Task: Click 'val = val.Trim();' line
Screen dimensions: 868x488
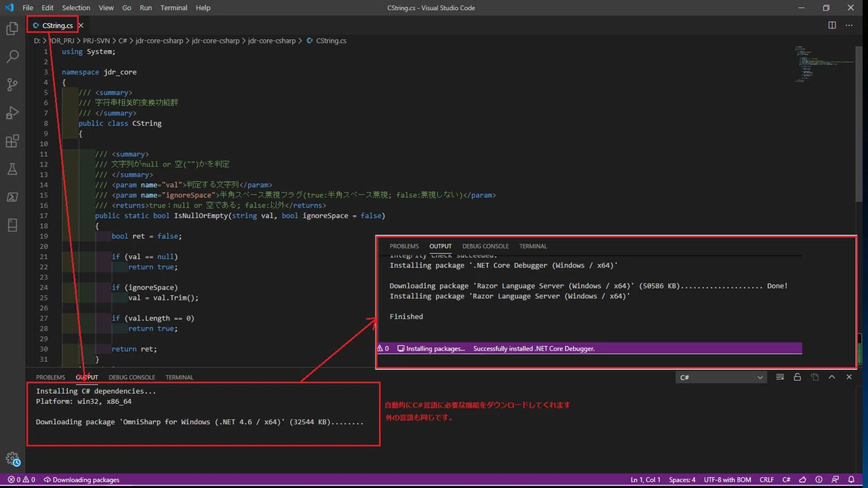Action: coord(163,298)
